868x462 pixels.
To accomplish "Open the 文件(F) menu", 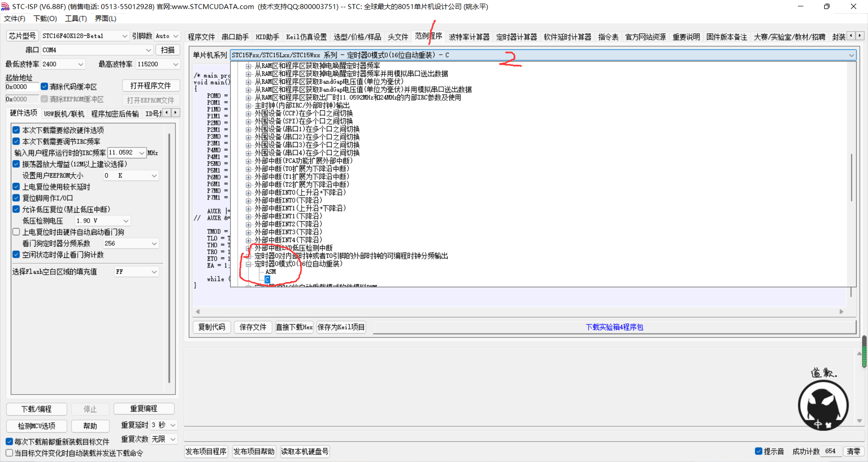I will (x=14, y=19).
